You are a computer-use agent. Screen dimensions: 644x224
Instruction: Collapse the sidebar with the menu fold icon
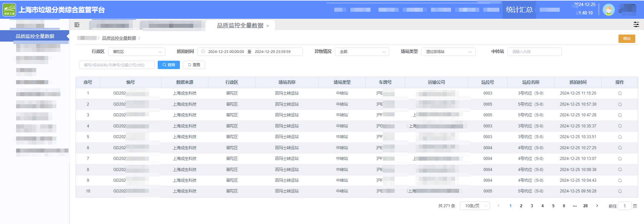77,25
